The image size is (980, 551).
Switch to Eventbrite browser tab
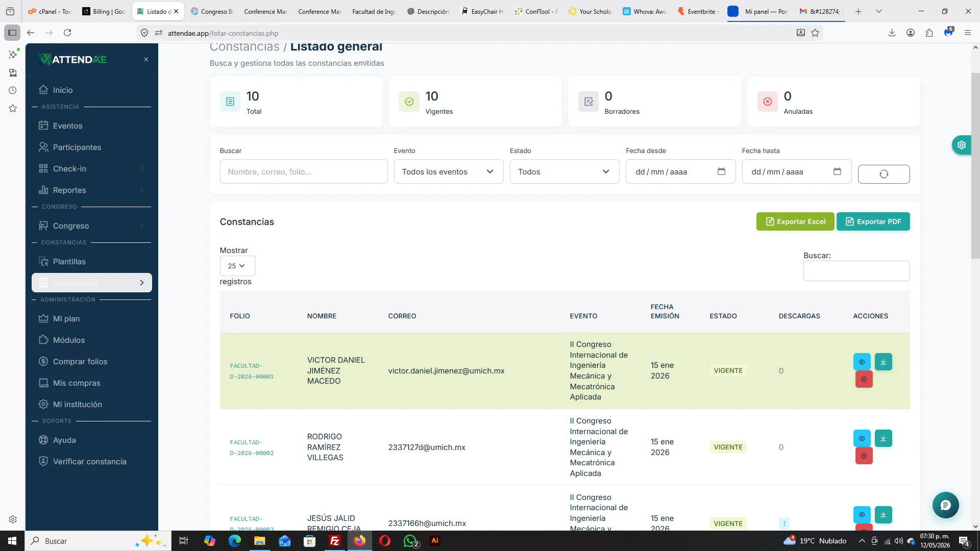[698, 11]
